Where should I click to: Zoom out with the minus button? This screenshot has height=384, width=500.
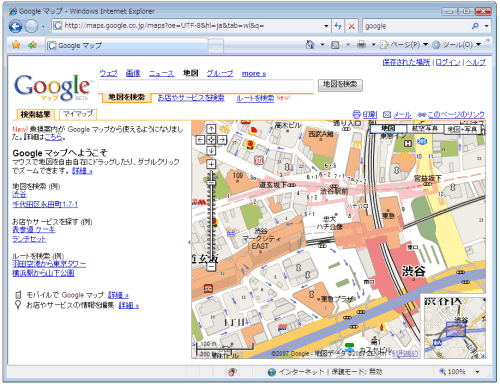pos(211,267)
